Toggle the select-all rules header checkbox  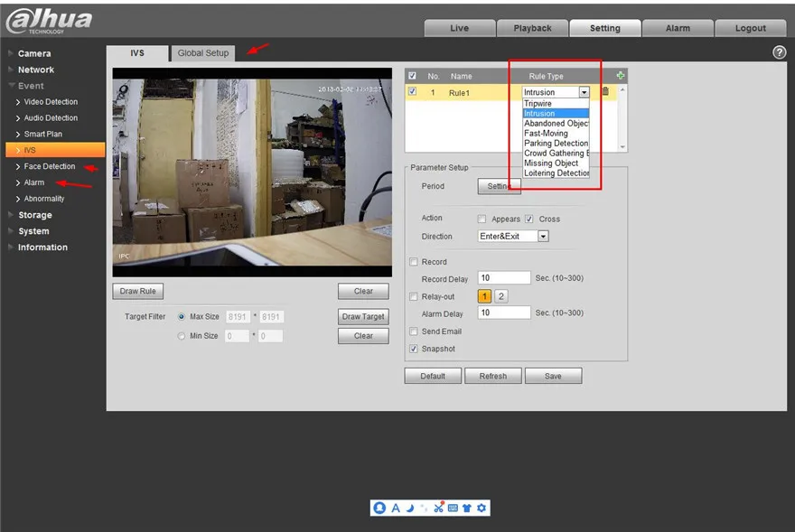(412, 76)
